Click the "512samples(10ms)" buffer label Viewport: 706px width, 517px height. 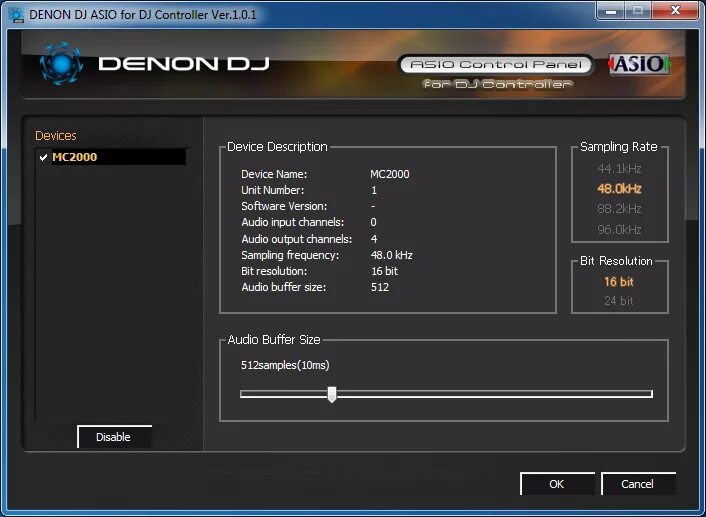[x=285, y=365]
